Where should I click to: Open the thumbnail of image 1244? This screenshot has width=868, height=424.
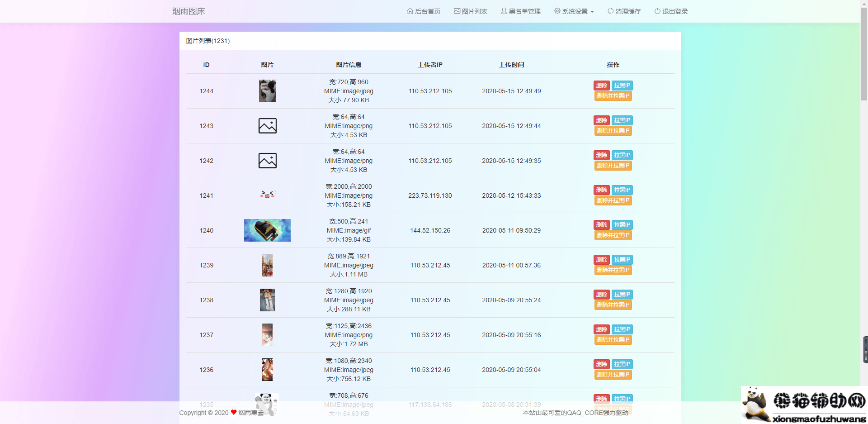click(267, 91)
